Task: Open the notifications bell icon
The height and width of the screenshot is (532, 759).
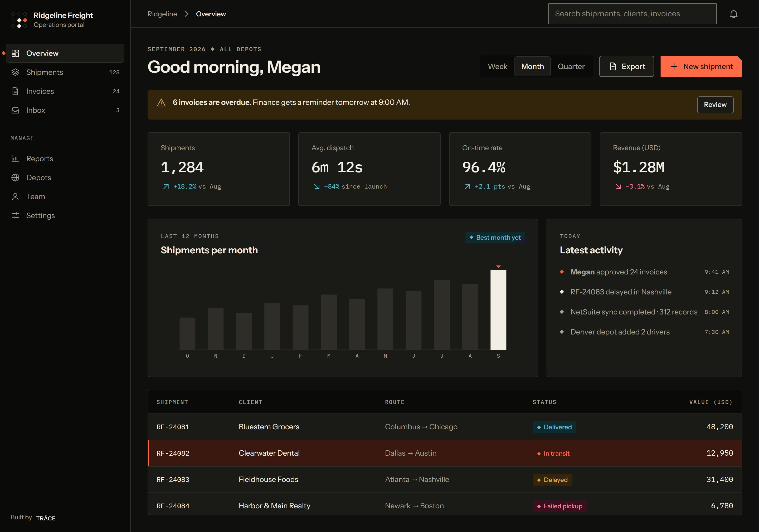Action: [x=733, y=14]
